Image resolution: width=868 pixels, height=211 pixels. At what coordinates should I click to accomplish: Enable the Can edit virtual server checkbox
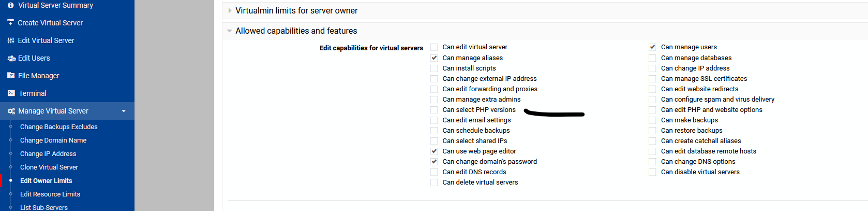tap(434, 47)
